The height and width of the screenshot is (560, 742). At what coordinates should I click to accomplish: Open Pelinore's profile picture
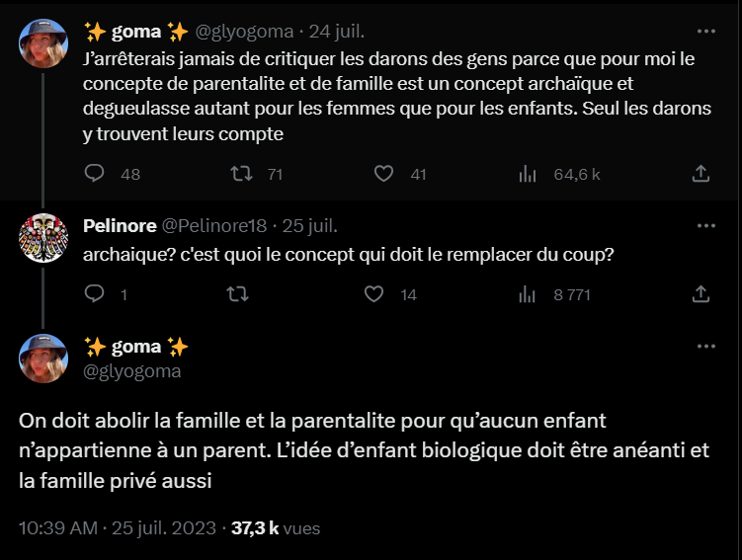(x=43, y=238)
